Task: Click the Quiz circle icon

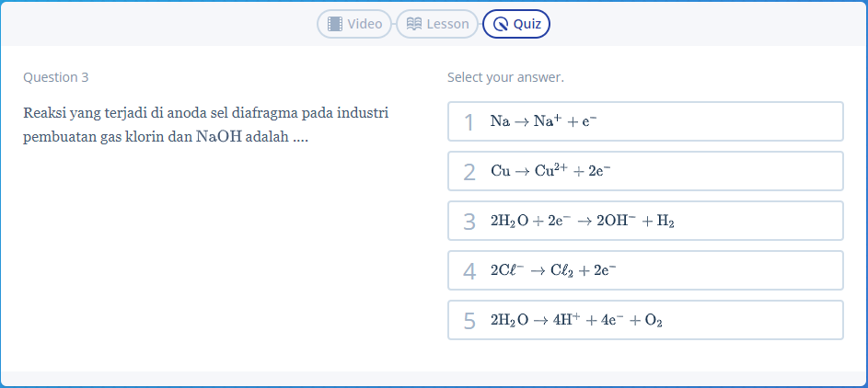Action: click(x=501, y=24)
